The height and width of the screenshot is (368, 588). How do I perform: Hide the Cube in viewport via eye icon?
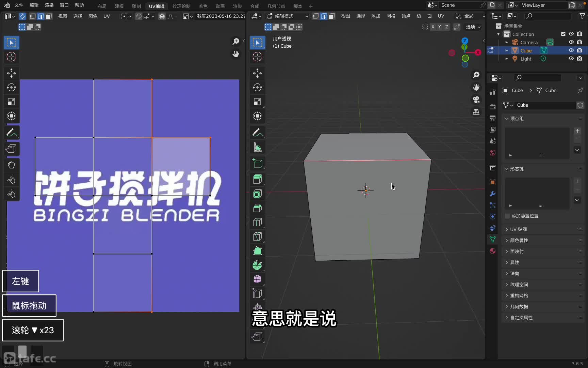(x=571, y=50)
